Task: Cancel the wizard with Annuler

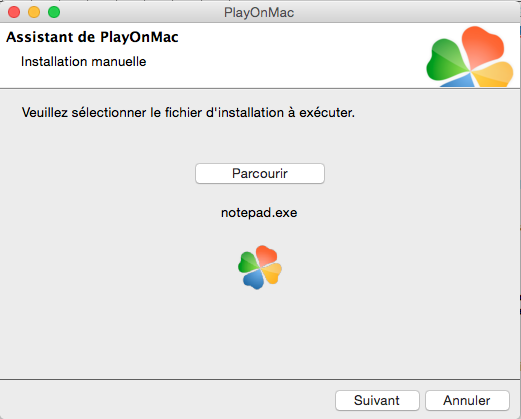Action: 467,400
